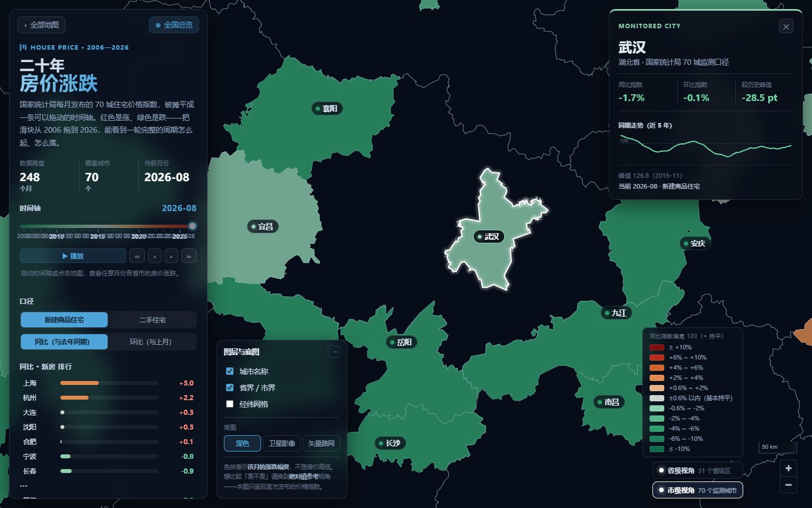Click the ≥ +10% legend color swatch

point(657,347)
